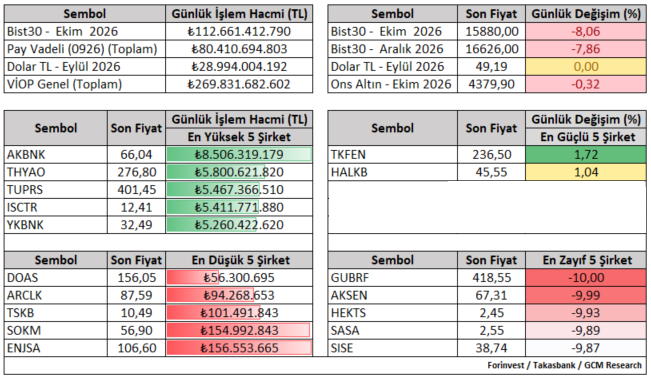Select the 'Günlük Değişim (%)' top header
651x379 pixels.
point(586,14)
